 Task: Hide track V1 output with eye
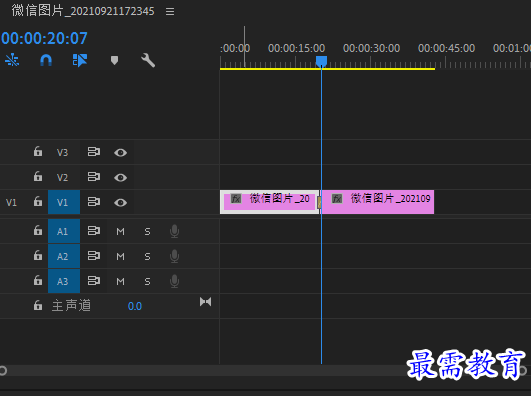click(121, 203)
